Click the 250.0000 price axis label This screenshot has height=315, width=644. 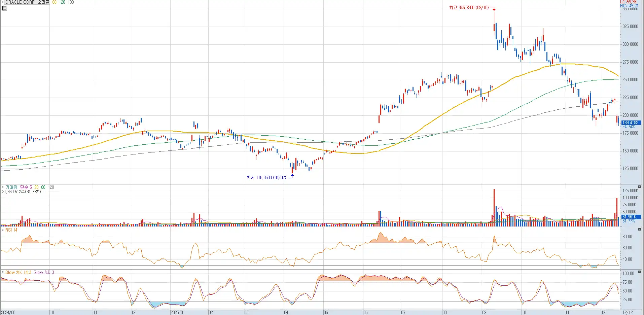pos(630,79)
